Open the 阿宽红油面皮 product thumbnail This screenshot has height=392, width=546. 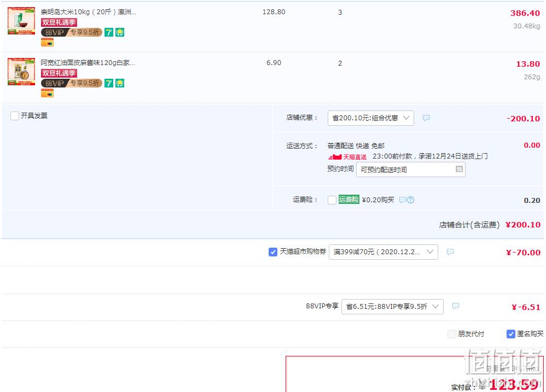(x=21, y=72)
